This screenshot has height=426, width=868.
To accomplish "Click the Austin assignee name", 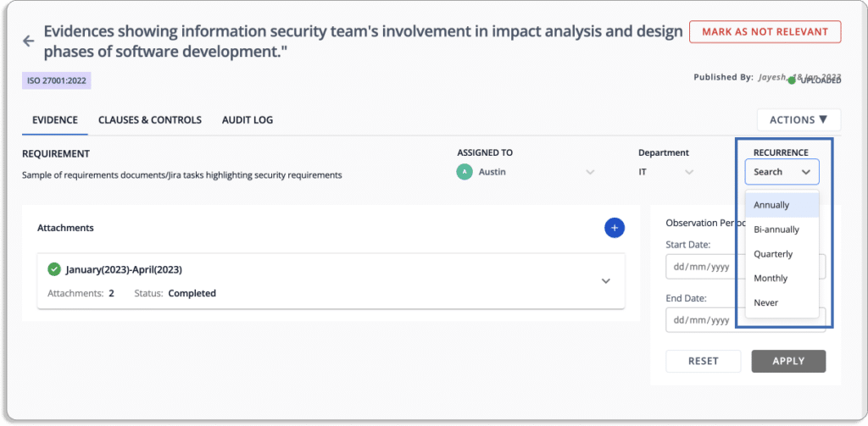I will pyautogui.click(x=492, y=172).
